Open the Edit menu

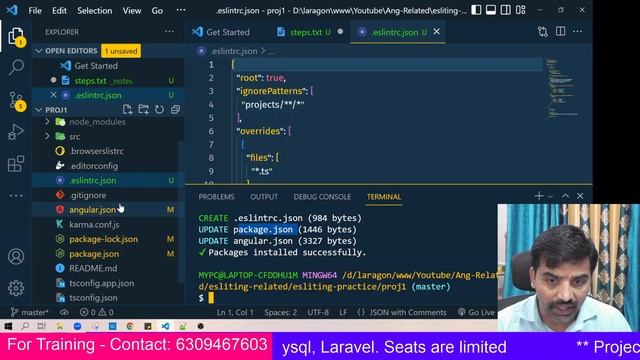tap(59, 11)
